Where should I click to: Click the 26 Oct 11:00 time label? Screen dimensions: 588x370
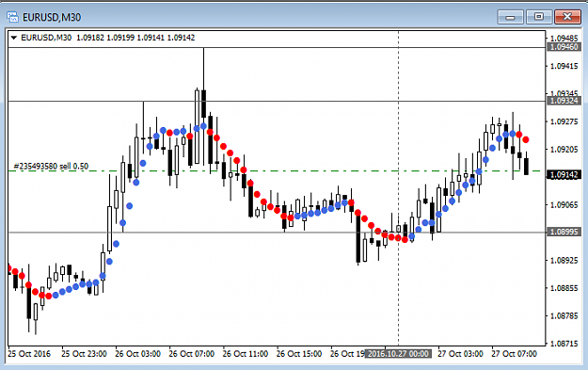246,353
